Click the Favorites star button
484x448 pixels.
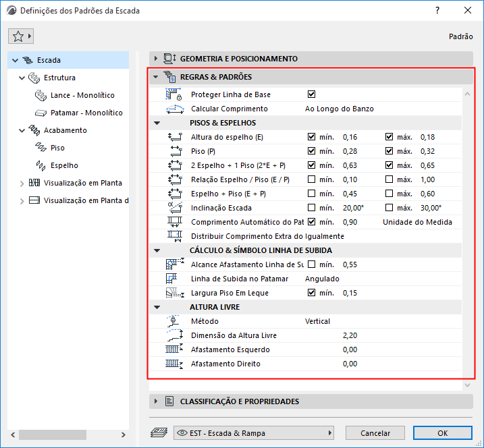tap(21, 36)
